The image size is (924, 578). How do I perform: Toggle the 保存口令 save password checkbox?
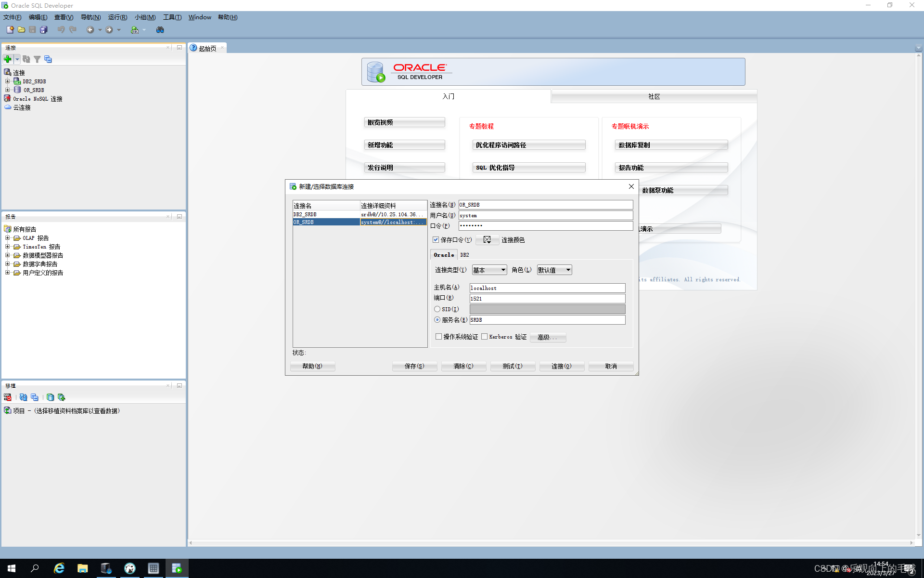coord(436,240)
